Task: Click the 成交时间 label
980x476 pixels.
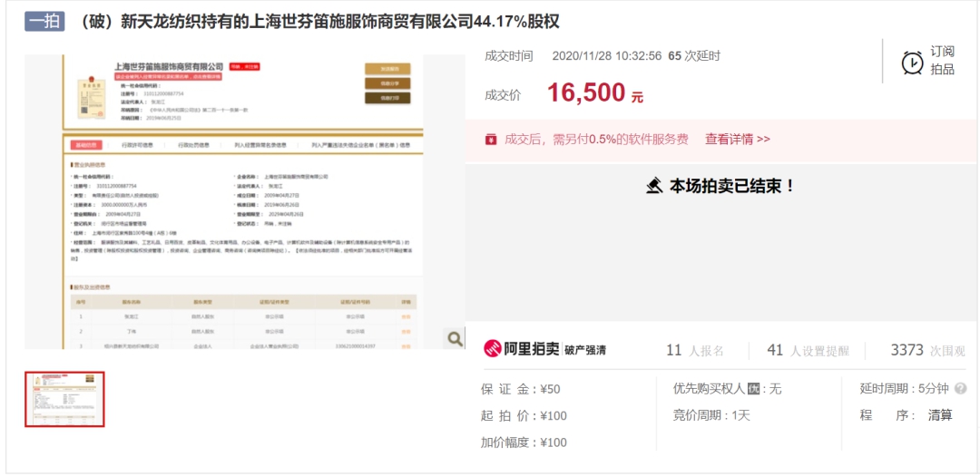Action: [x=509, y=55]
